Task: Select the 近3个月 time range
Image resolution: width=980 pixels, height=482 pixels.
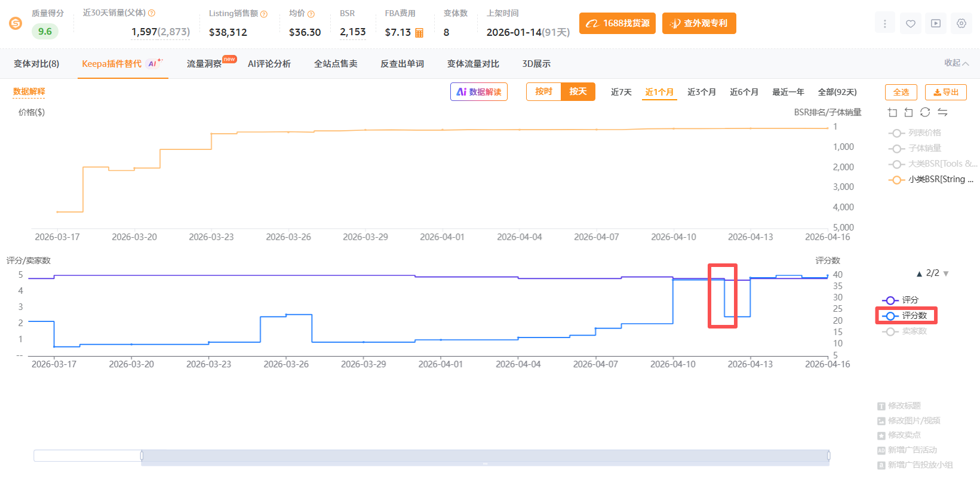Action: click(701, 92)
